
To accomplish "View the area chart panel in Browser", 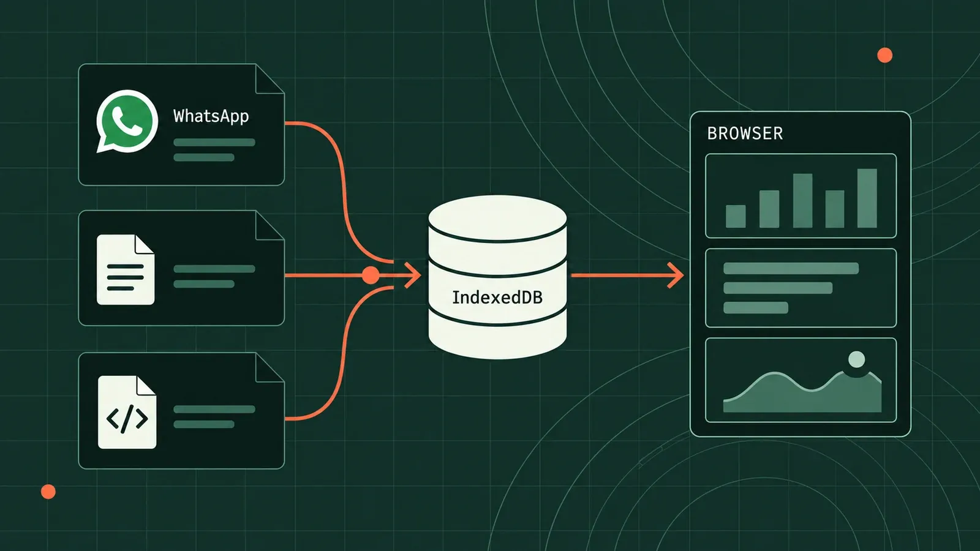I will point(801,380).
